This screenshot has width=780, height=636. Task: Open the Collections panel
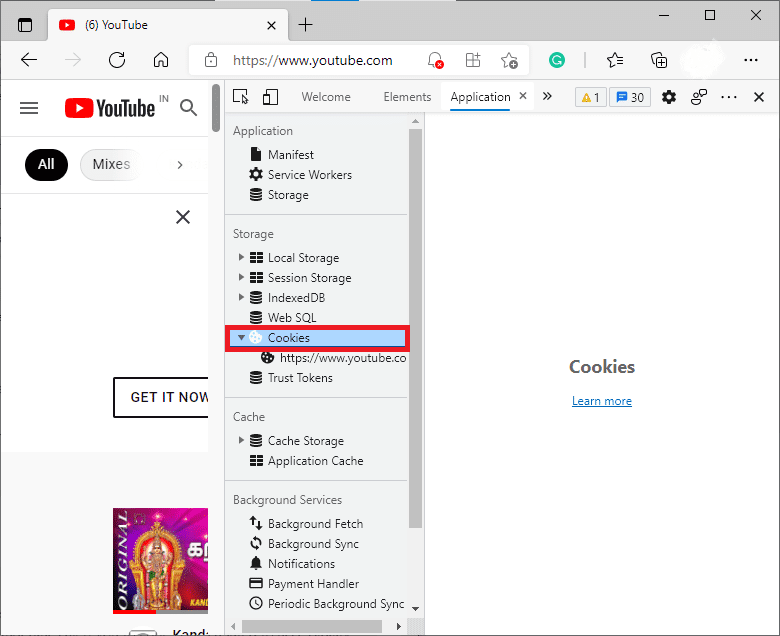(659, 60)
